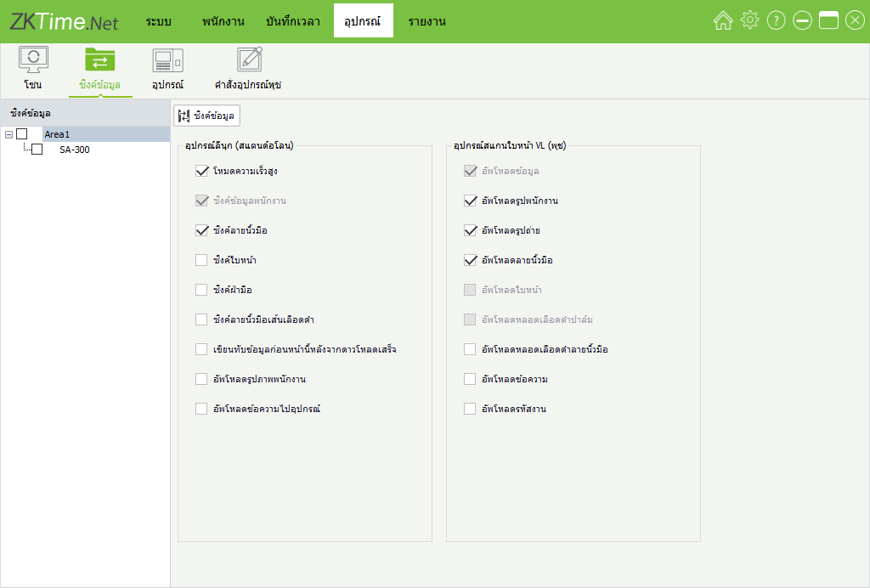
Task: Open the พนักงาน menu tab
Action: coord(223,21)
